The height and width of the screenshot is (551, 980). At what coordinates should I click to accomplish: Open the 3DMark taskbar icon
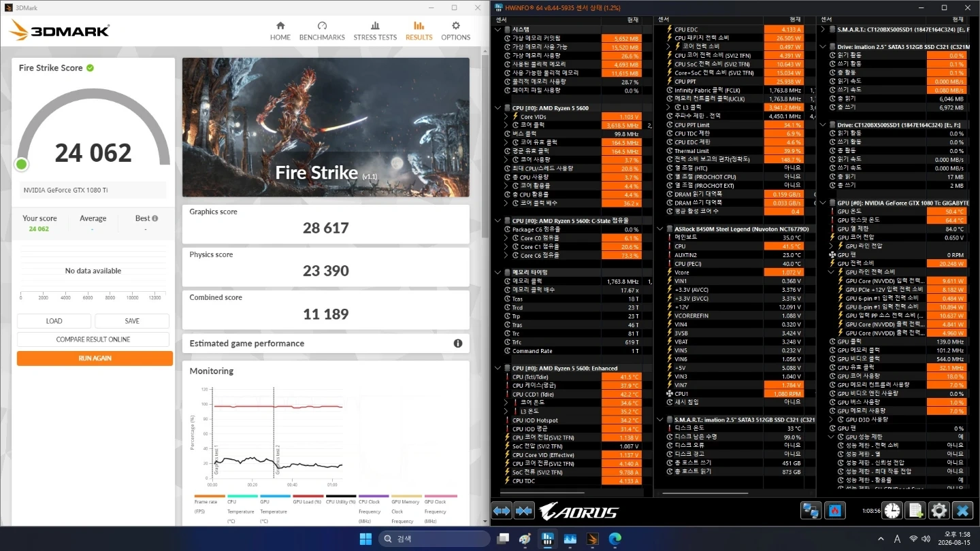tap(592, 539)
